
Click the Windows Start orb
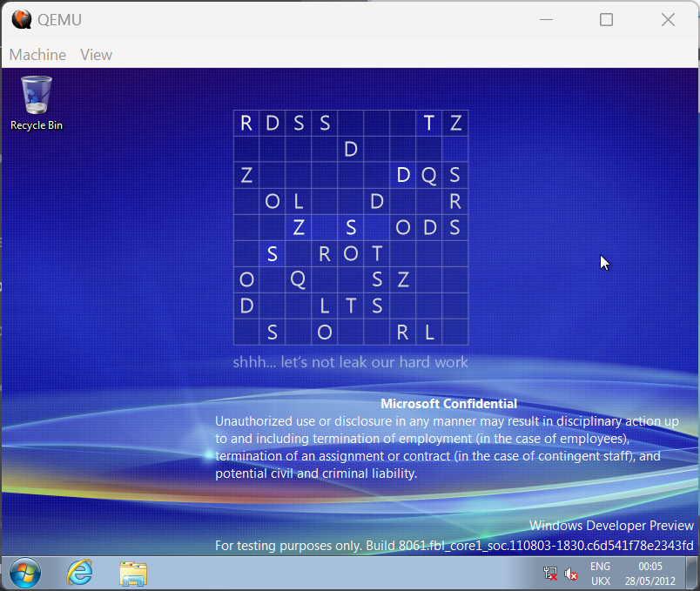tap(25, 573)
